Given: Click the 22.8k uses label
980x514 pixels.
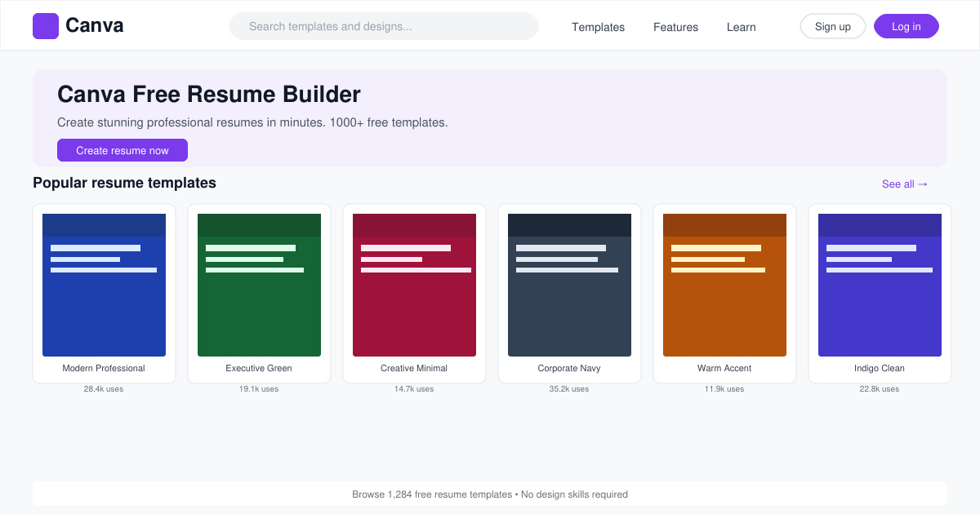Looking at the screenshot, I should (880, 389).
